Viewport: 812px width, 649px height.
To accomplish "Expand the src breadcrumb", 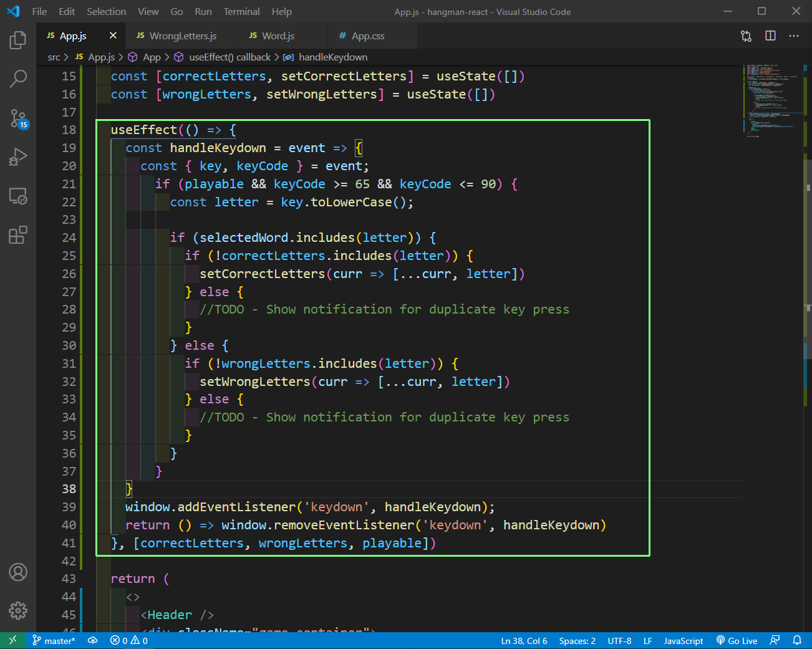I will [54, 57].
